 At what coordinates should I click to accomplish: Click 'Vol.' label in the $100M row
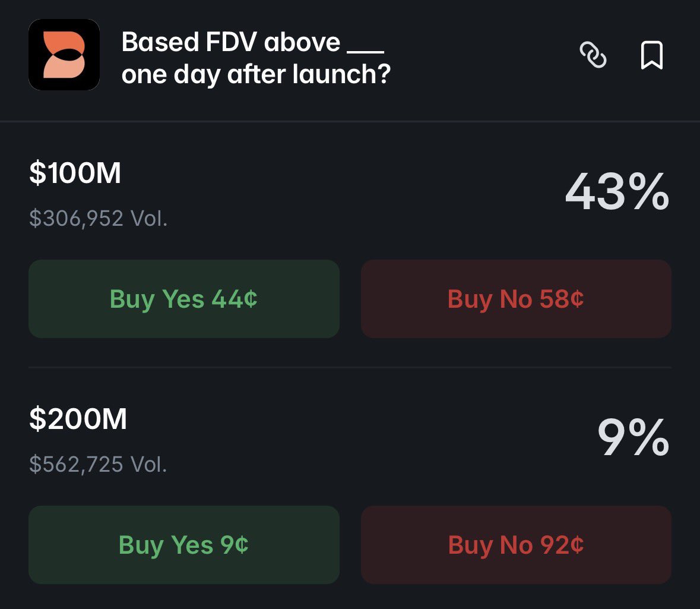[x=148, y=219]
